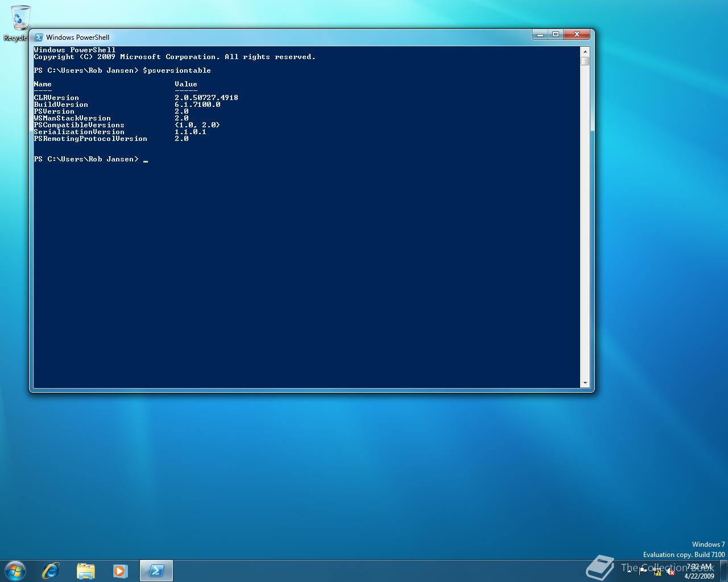Viewport: 728px width, 582px height.
Task: Open the Windows Start menu orb
Action: click(x=15, y=571)
